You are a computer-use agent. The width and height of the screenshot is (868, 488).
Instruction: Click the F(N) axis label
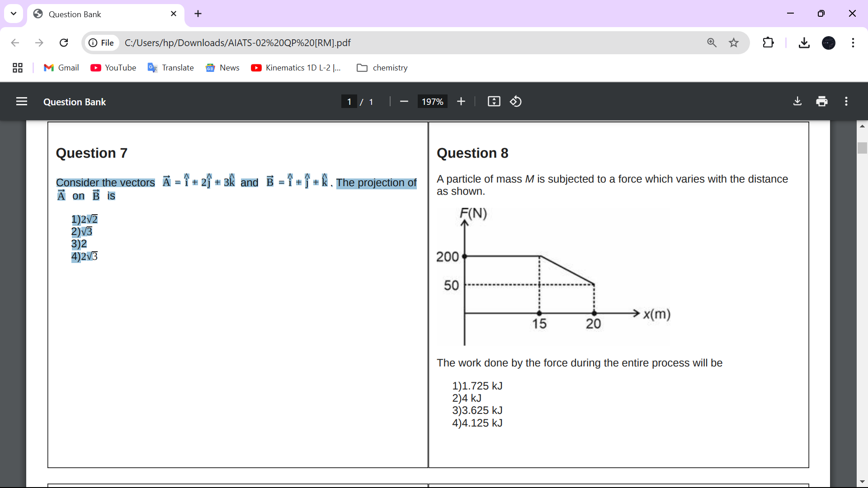473,213
